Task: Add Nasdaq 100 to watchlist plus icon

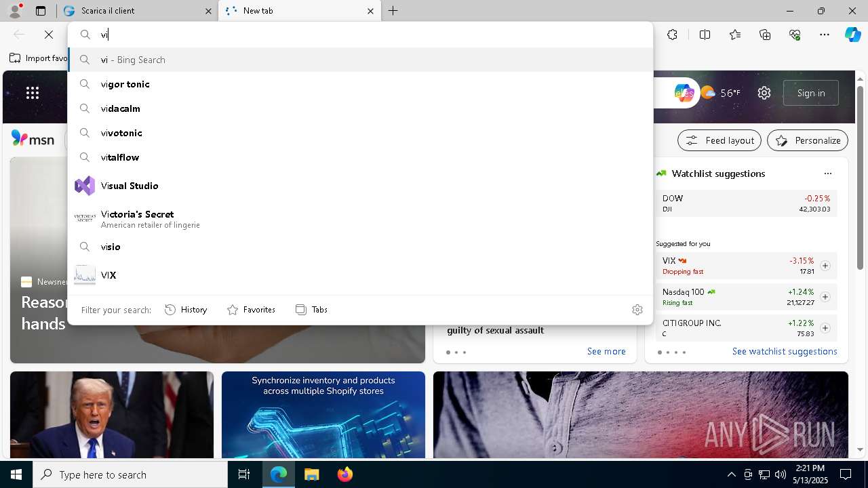Action: (x=825, y=297)
